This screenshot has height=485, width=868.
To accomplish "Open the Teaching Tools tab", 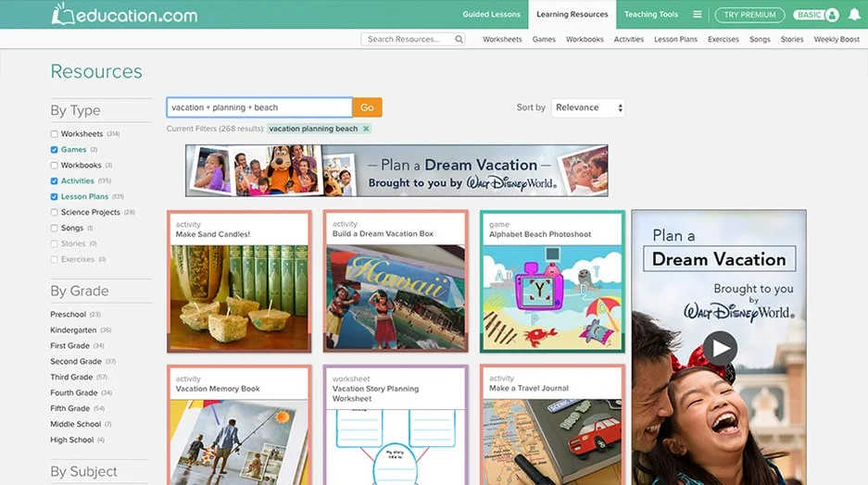I will pyautogui.click(x=651, y=15).
